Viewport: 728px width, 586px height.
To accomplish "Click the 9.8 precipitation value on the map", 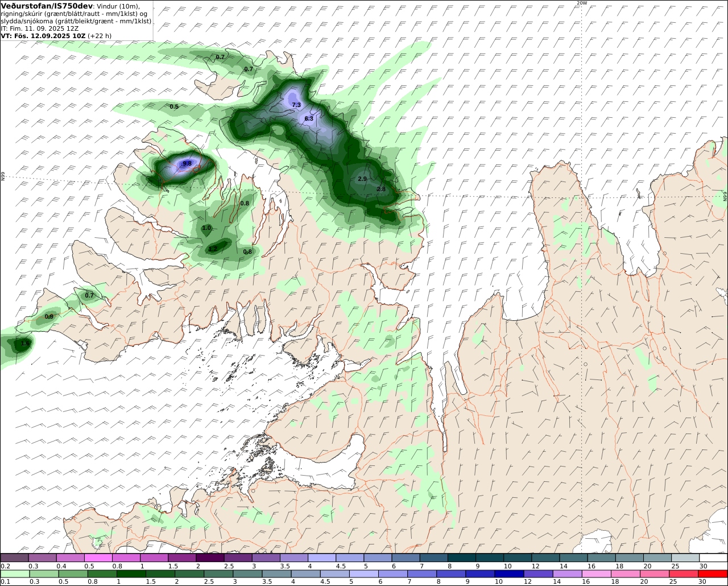I will pos(187,163).
